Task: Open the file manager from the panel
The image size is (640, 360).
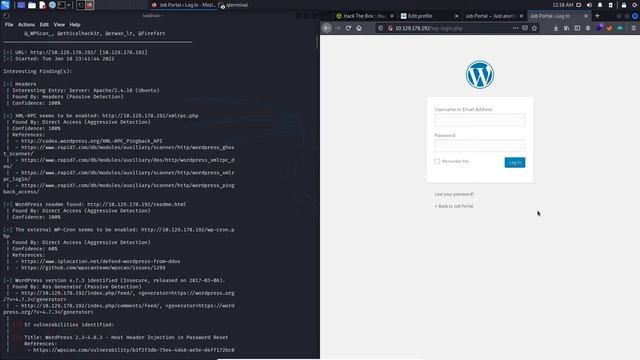Action: [32, 5]
